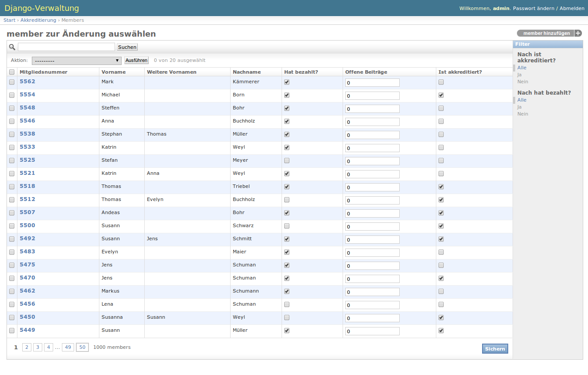Viewport: 588px width, 375px height.
Task: Click Offene Beiträge field for Anna Buchholz
Action: pos(372,122)
